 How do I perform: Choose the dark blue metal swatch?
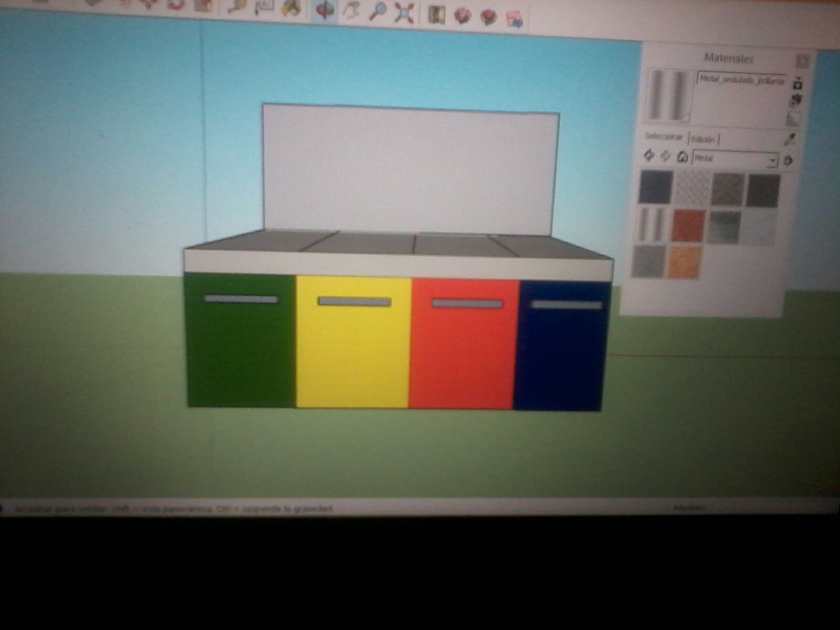coord(656,186)
